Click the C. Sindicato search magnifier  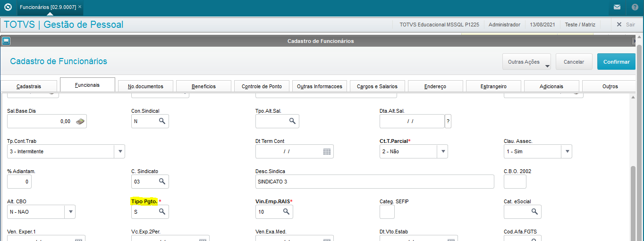[162, 182]
